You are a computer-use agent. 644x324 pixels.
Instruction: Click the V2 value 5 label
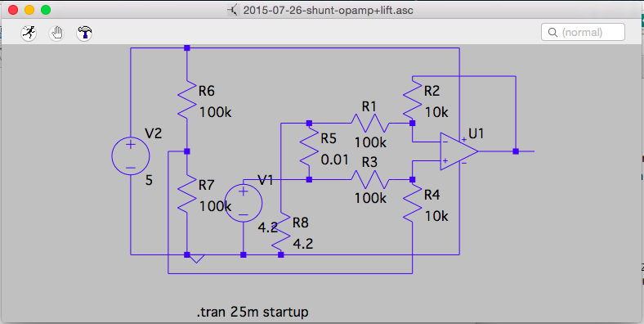coord(149,181)
